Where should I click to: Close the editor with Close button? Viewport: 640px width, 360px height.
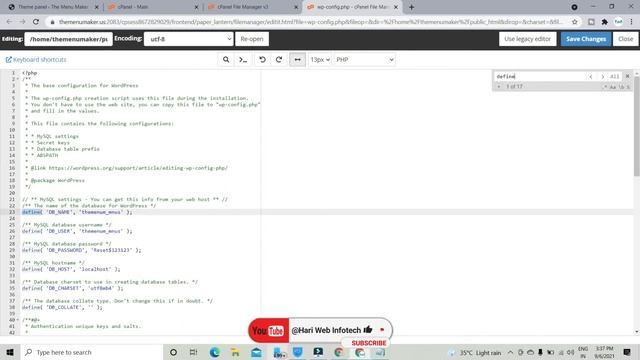pyautogui.click(x=625, y=39)
